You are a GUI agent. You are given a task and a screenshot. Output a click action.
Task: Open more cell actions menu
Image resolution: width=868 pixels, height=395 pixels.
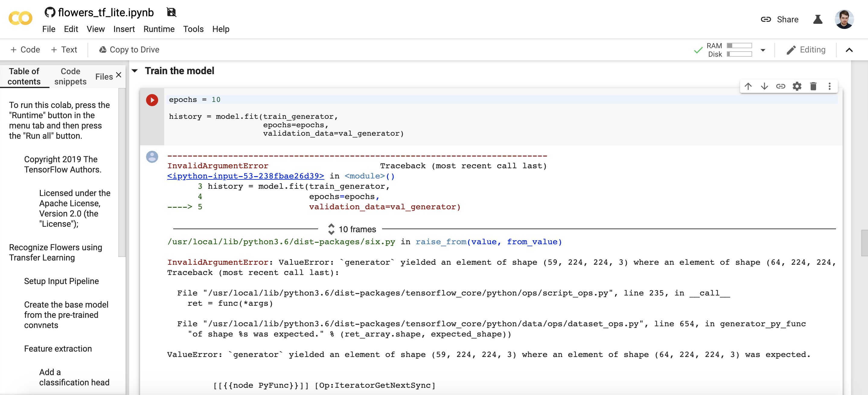829,86
